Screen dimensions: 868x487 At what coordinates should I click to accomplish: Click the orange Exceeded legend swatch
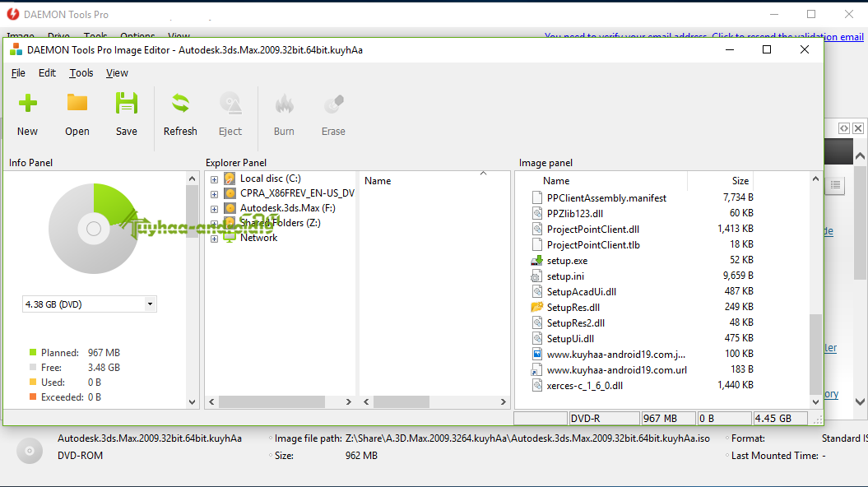[x=33, y=397]
